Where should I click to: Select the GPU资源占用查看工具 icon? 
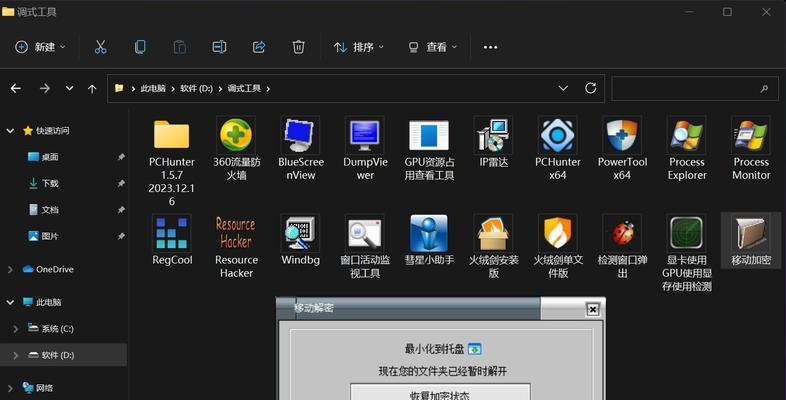[429, 135]
